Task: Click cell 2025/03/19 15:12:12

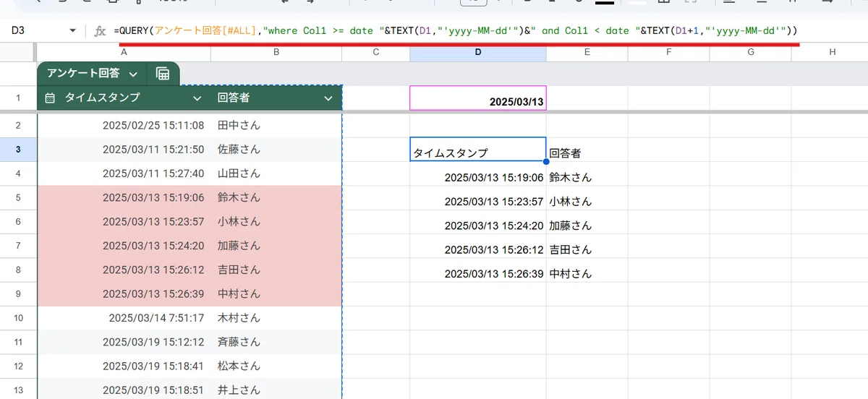Action: tap(124, 342)
